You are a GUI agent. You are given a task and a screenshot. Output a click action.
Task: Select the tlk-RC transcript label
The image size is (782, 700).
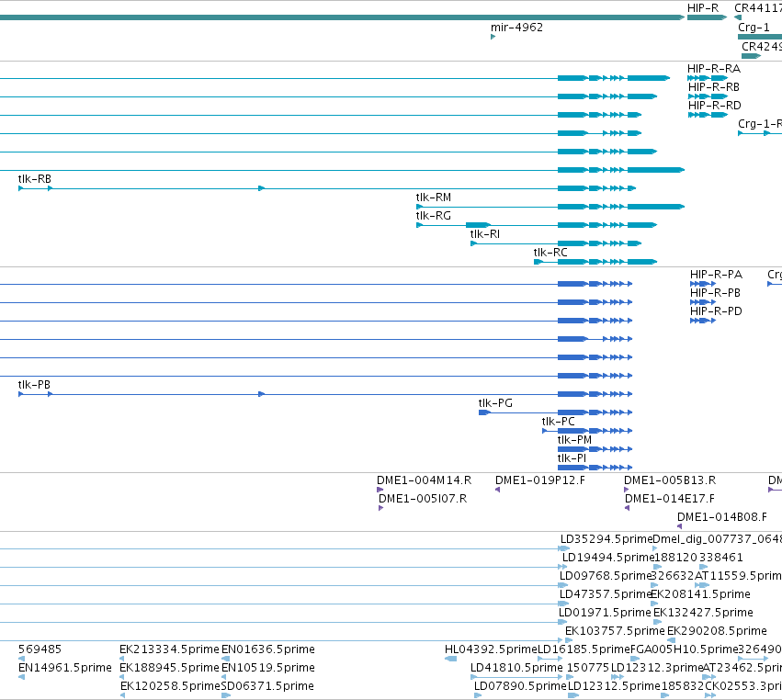pos(550,253)
